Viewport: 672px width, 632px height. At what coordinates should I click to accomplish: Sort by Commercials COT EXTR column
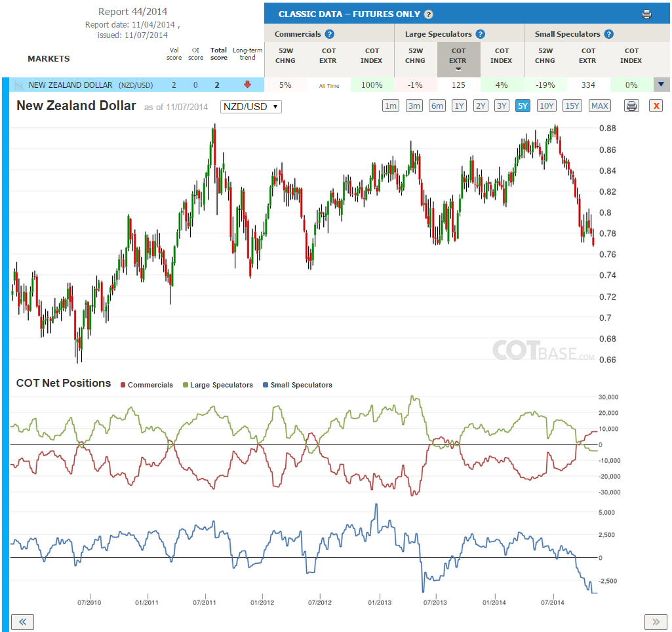point(328,56)
